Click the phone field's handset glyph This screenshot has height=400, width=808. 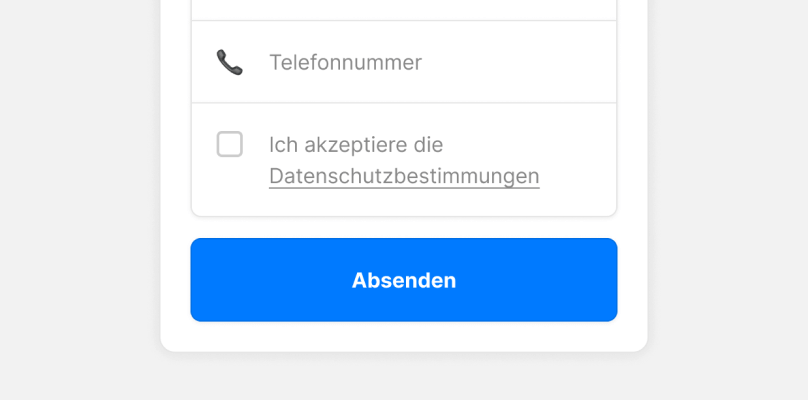(x=229, y=62)
